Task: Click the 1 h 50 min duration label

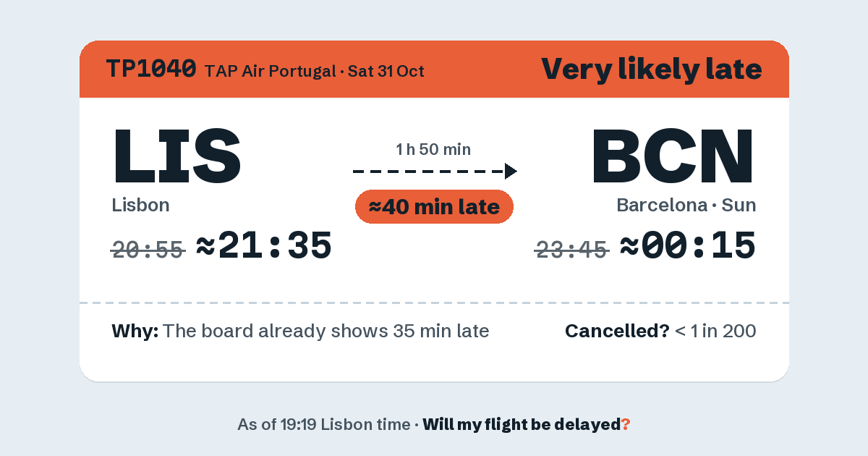Action: point(433,149)
